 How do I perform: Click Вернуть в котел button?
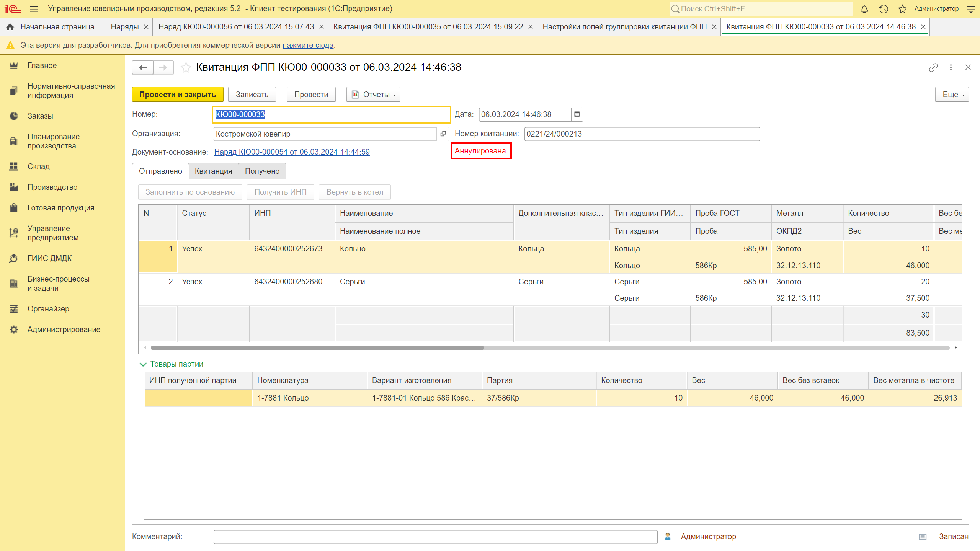[x=354, y=192]
